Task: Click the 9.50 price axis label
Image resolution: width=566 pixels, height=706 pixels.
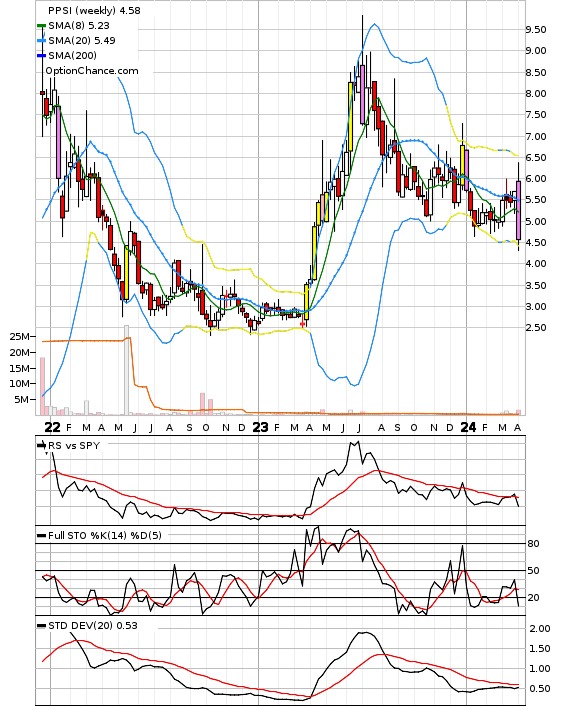Action: 536,30
